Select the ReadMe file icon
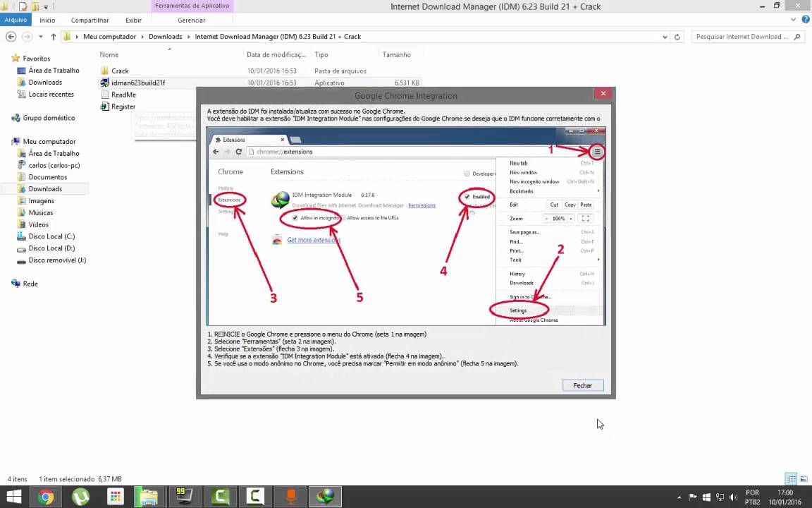 [104, 95]
